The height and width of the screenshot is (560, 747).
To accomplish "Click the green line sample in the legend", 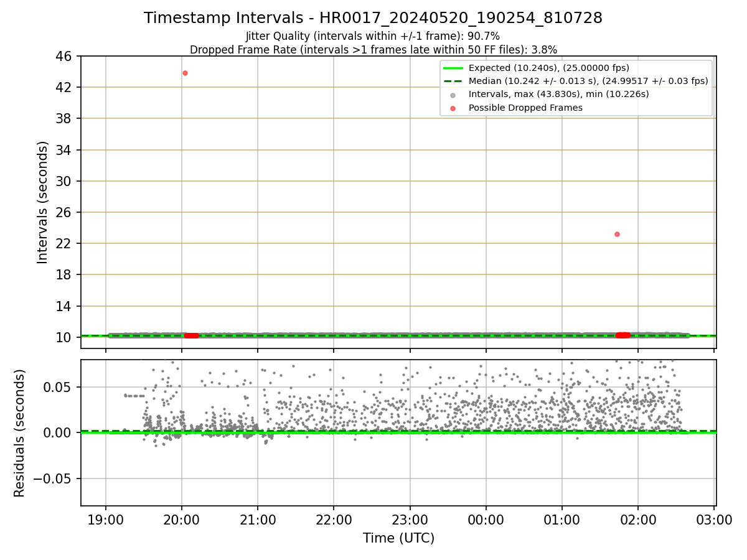I will pos(453,68).
